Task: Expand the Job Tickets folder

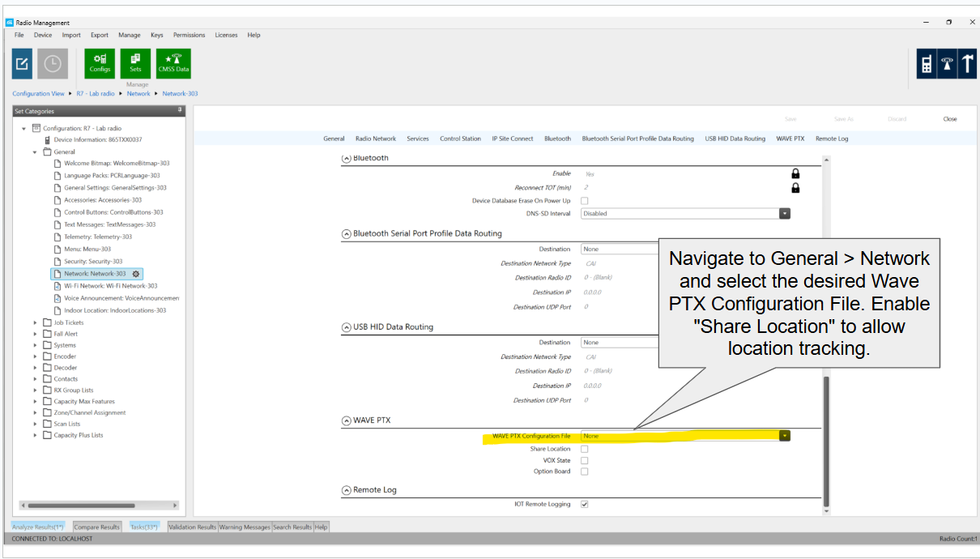Action: click(36, 322)
